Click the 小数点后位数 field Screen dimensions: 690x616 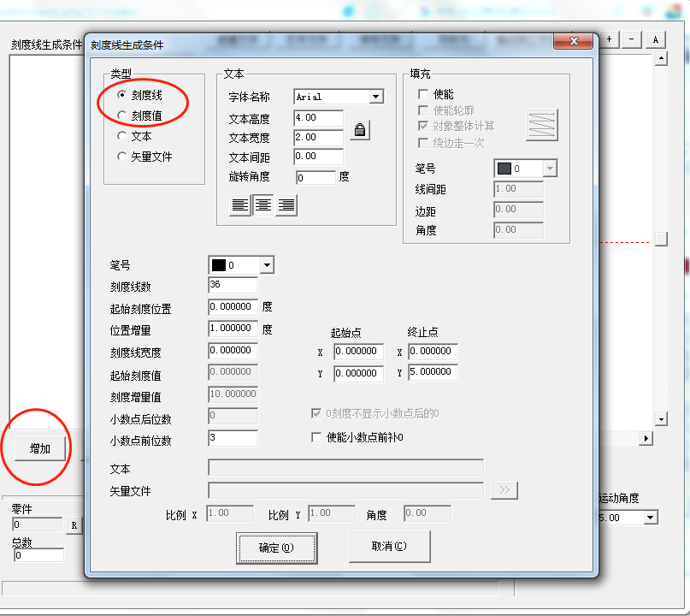coord(233,416)
